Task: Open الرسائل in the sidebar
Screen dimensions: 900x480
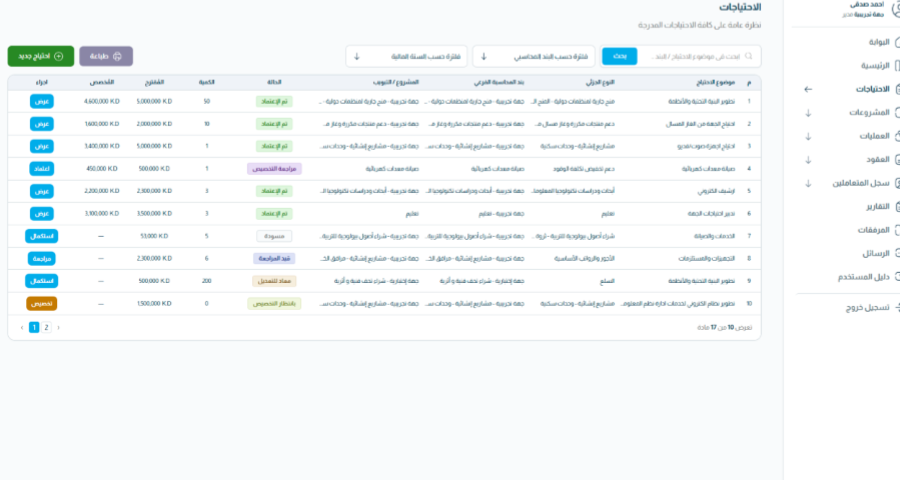Action: [x=876, y=254]
